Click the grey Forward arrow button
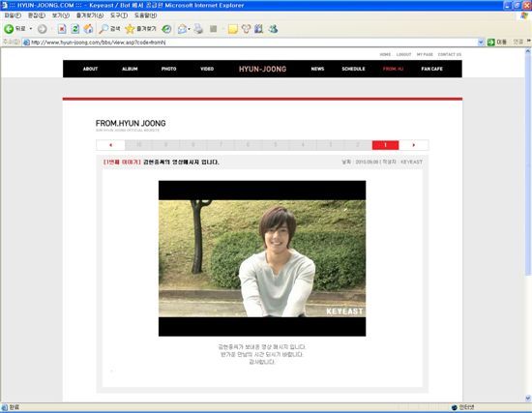 coord(42,29)
